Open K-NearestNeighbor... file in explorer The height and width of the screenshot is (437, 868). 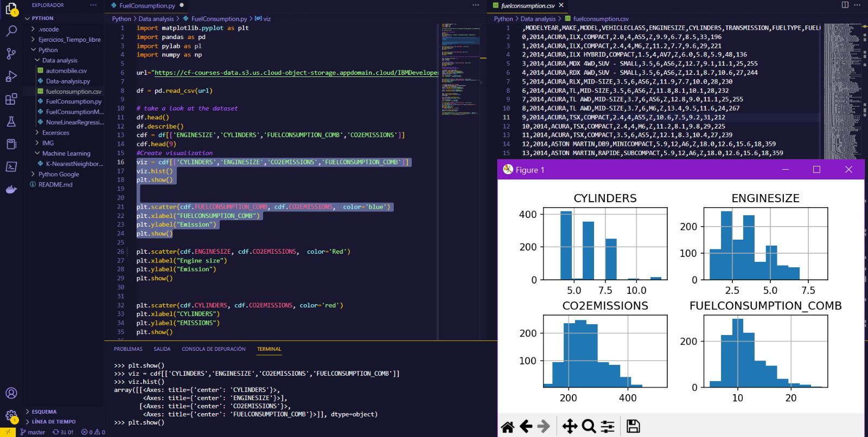[x=74, y=164]
